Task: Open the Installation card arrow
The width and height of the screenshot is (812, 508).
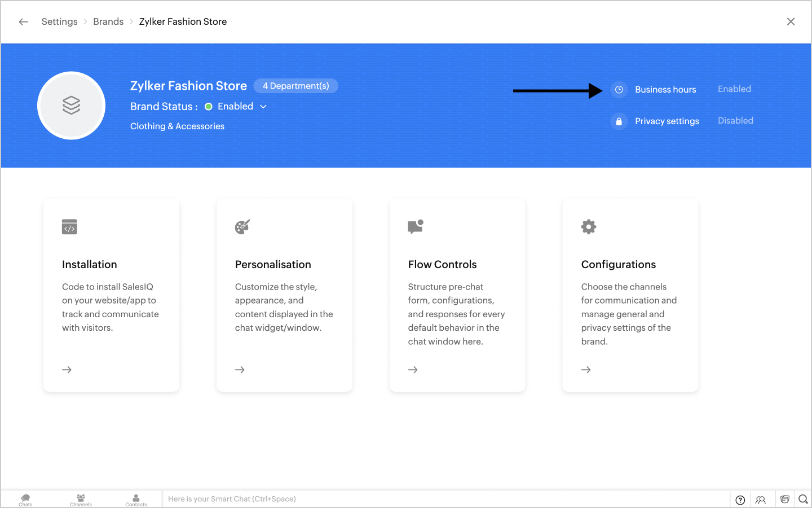Action: (67, 370)
